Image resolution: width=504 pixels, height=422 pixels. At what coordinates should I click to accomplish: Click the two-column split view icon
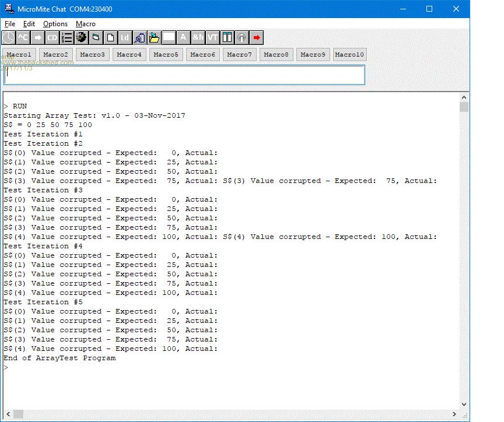(x=227, y=38)
